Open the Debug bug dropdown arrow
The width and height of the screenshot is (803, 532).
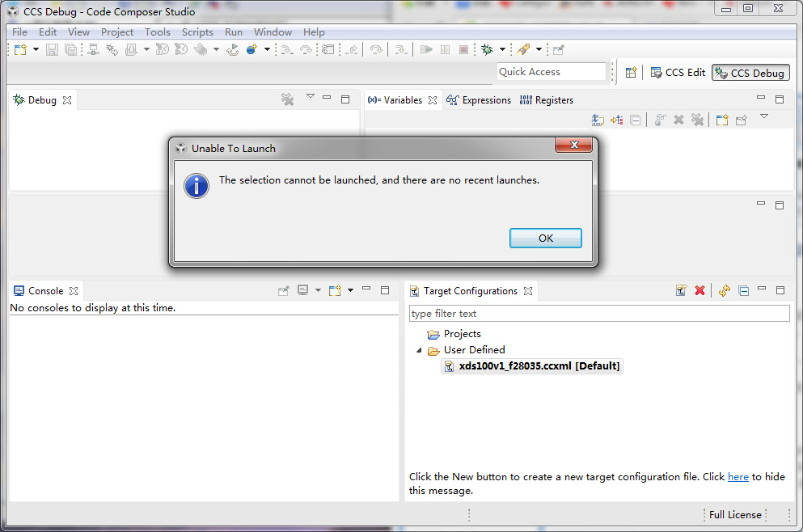pyautogui.click(x=502, y=49)
